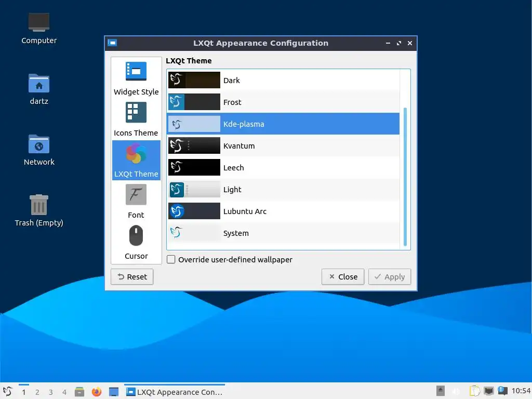Click the Kde-plasma theme preview thumbnail

click(194, 124)
